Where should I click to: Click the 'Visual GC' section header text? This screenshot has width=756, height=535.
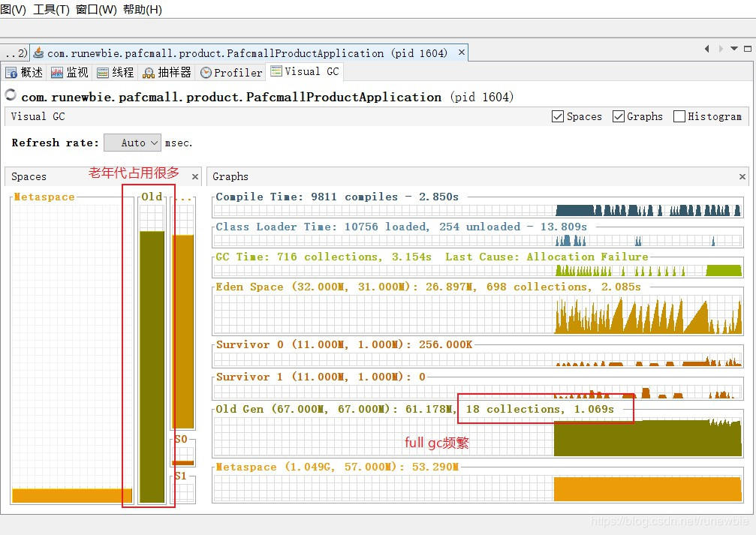(38, 116)
